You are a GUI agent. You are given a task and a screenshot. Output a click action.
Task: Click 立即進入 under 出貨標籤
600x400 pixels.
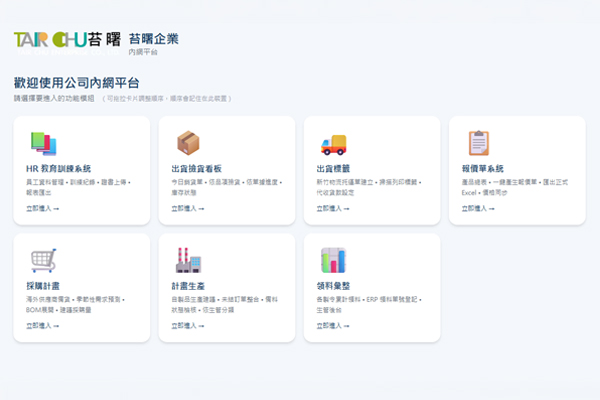333,209
